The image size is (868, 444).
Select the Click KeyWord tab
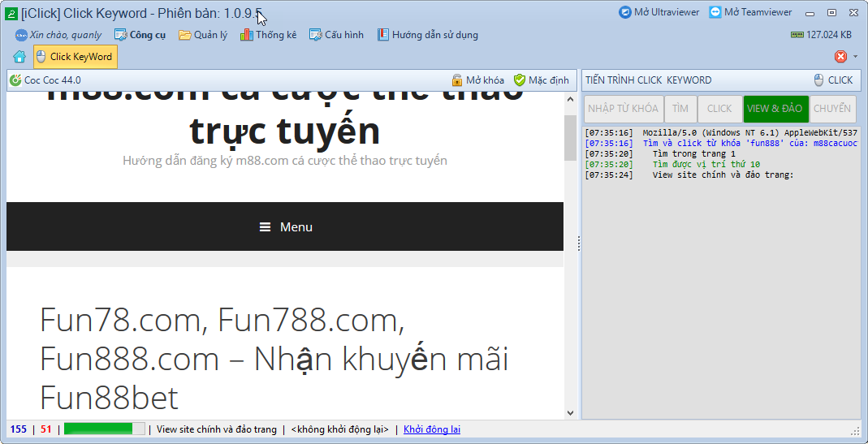pyautogui.click(x=76, y=57)
